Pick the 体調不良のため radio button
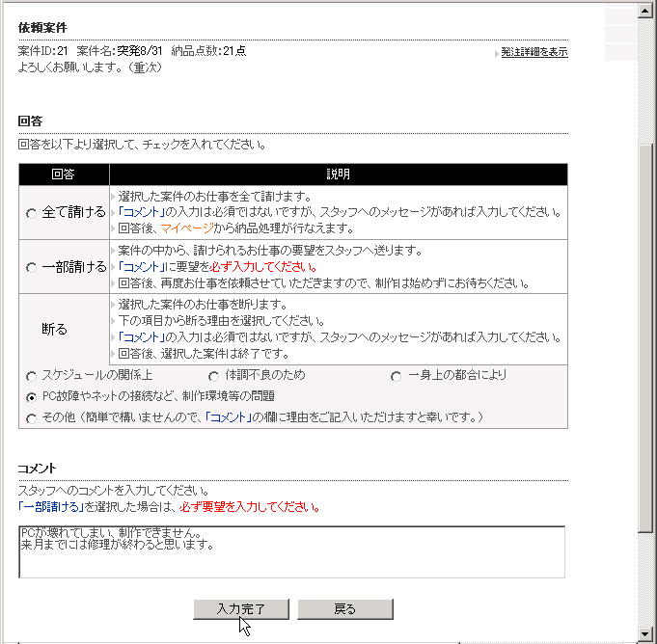This screenshot has height=644, width=657. point(213,376)
